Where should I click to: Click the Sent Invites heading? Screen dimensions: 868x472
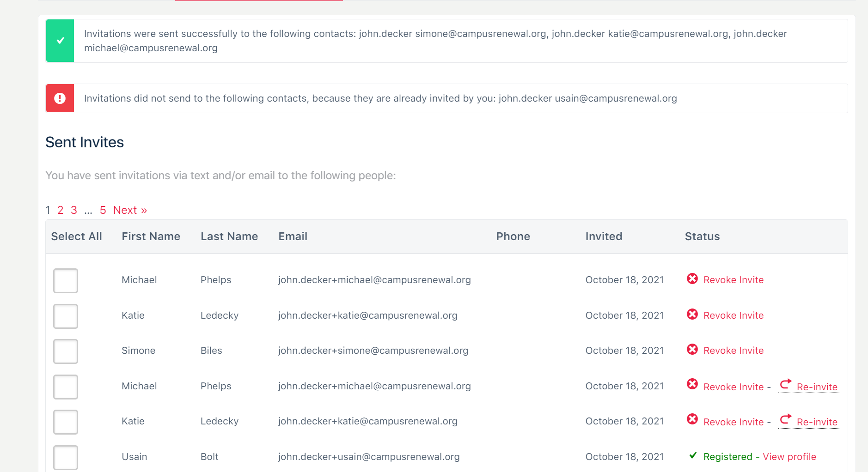pyautogui.click(x=85, y=142)
